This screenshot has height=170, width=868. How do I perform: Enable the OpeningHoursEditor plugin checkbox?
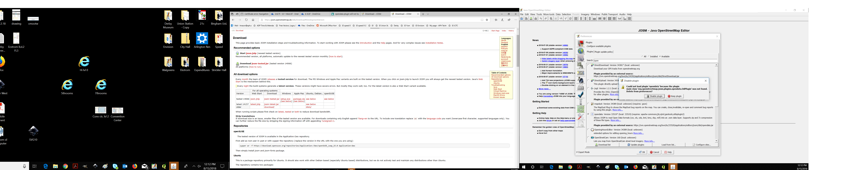[x=588, y=129]
